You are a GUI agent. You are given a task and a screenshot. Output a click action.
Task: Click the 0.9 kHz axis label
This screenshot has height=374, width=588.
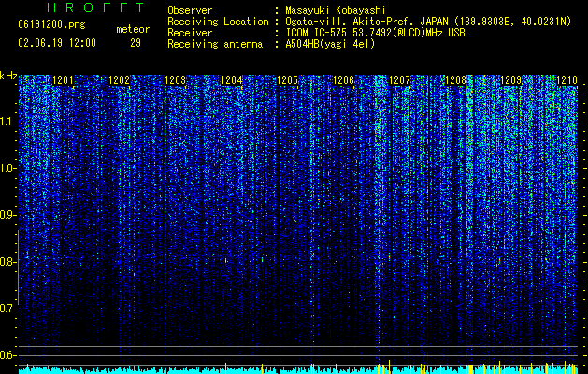tap(8, 215)
